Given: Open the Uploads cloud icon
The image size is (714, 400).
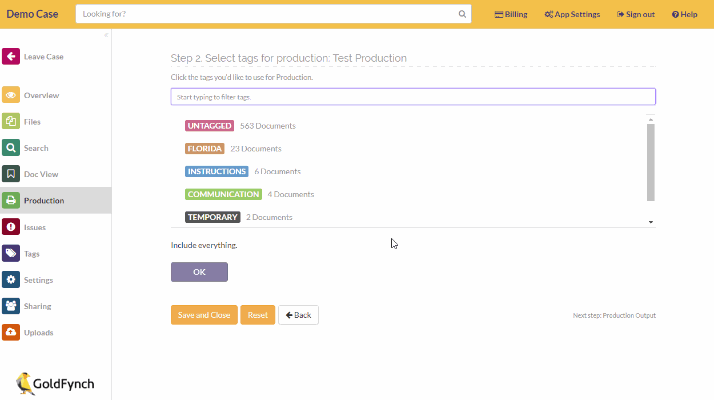Looking at the screenshot, I should tap(11, 332).
